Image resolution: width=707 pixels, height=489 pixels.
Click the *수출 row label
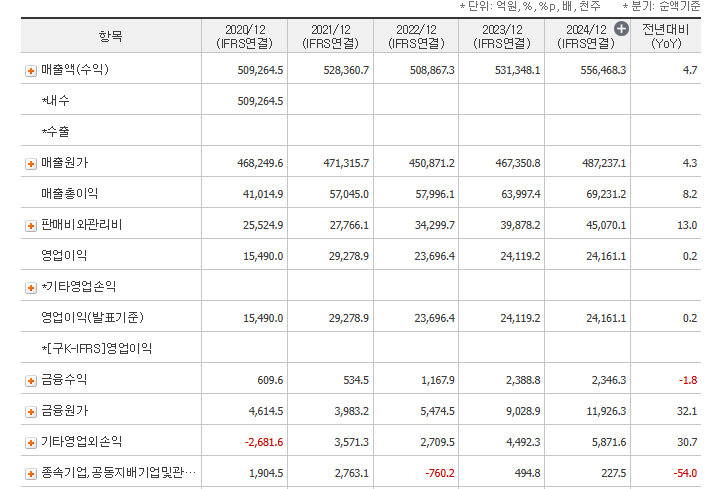coord(55,132)
